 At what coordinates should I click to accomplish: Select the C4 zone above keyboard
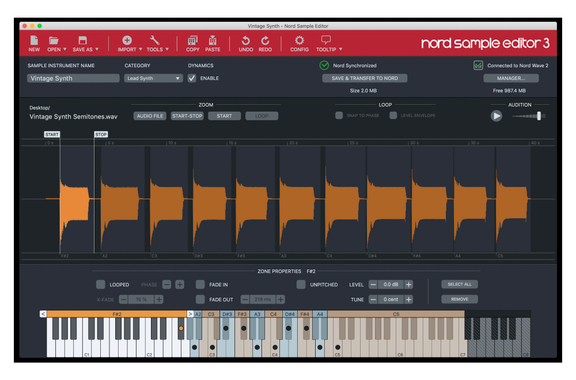click(x=274, y=314)
